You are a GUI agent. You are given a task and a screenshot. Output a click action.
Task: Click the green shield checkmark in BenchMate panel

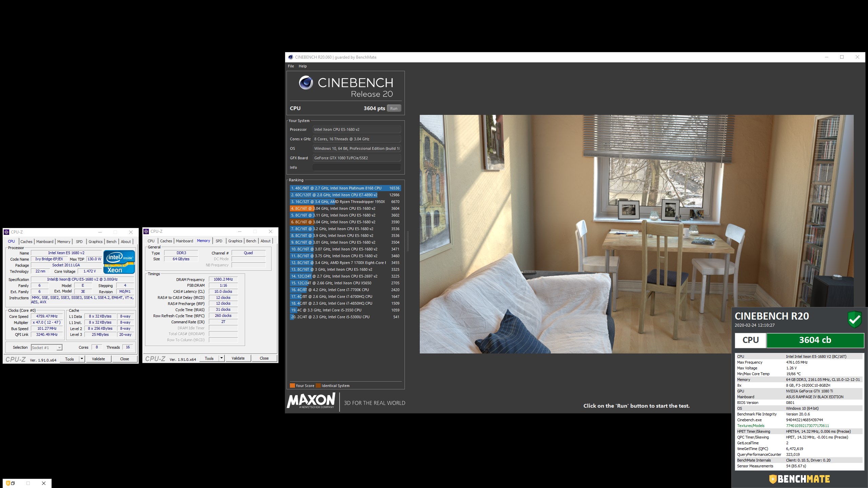click(854, 319)
